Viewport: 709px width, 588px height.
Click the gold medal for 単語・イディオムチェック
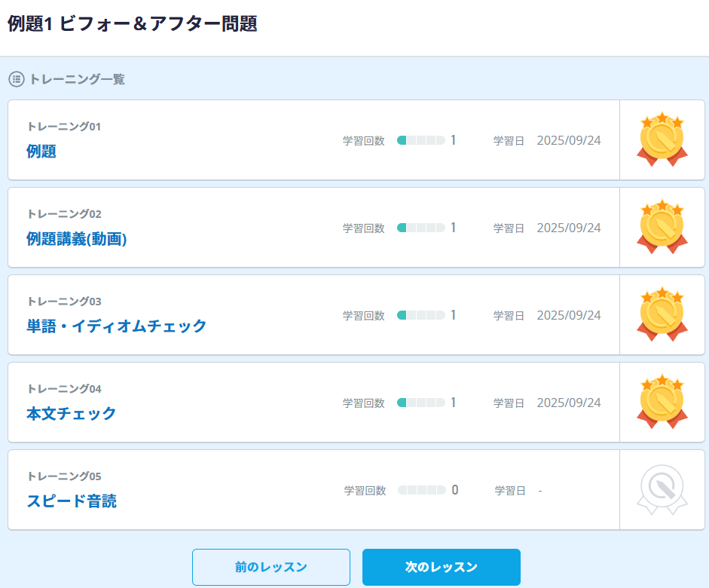click(x=662, y=315)
